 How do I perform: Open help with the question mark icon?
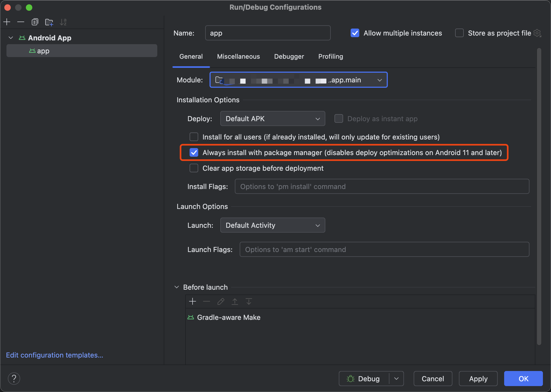14,379
